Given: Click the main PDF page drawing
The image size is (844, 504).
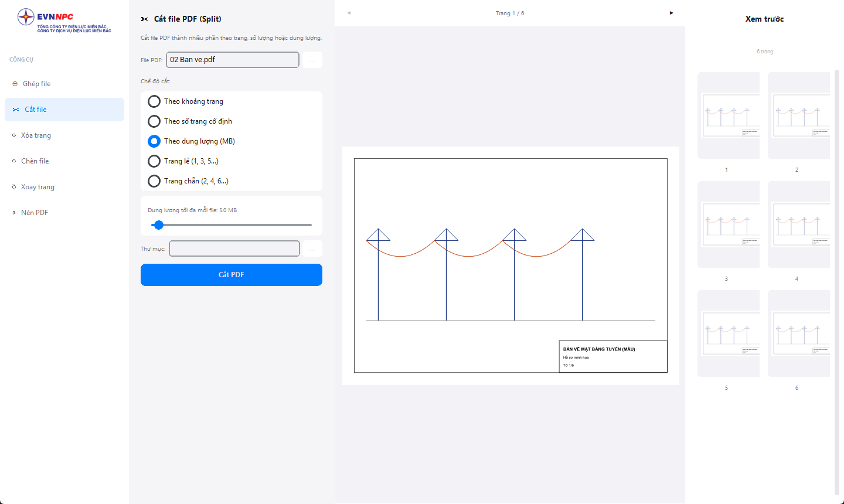Looking at the screenshot, I should tap(511, 265).
